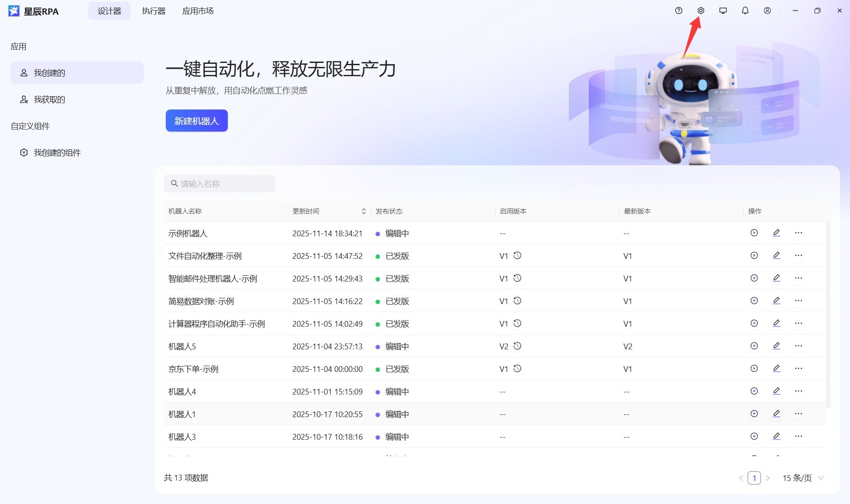The image size is (850, 504).
Task: View version history clock icon for 京东下单-示例
Action: [517, 368]
